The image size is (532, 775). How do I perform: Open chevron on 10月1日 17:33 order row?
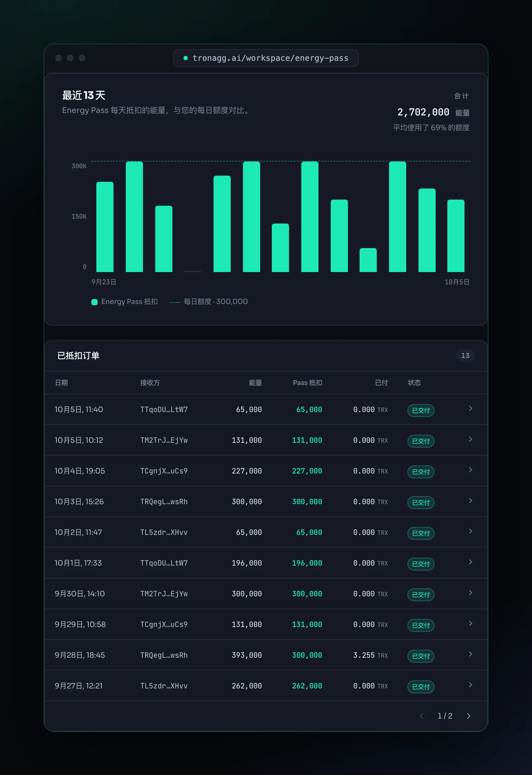click(x=470, y=562)
